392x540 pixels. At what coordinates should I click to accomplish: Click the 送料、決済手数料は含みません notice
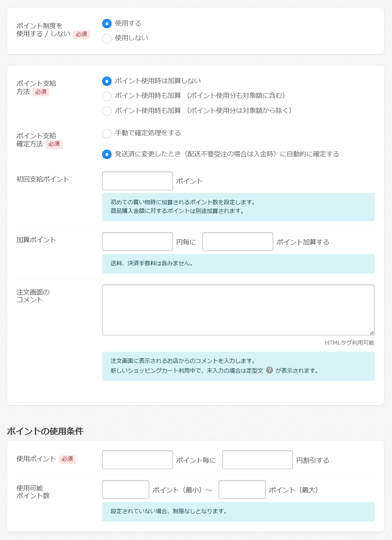[152, 263]
